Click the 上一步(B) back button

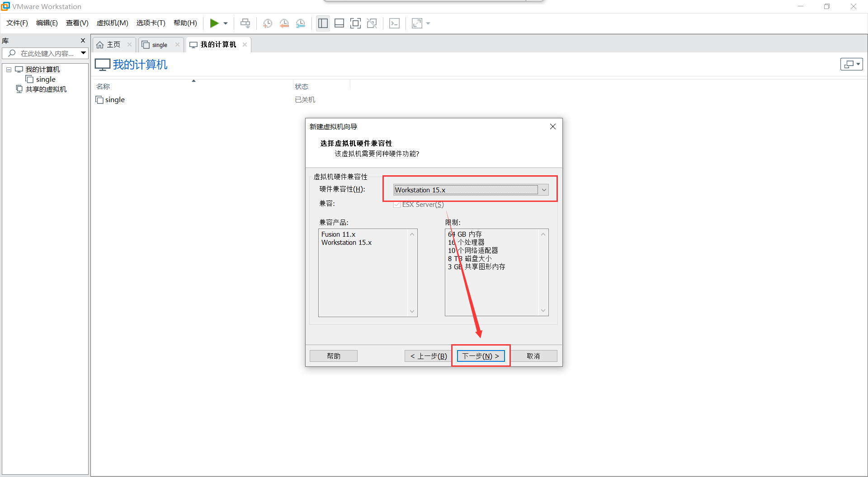click(429, 356)
